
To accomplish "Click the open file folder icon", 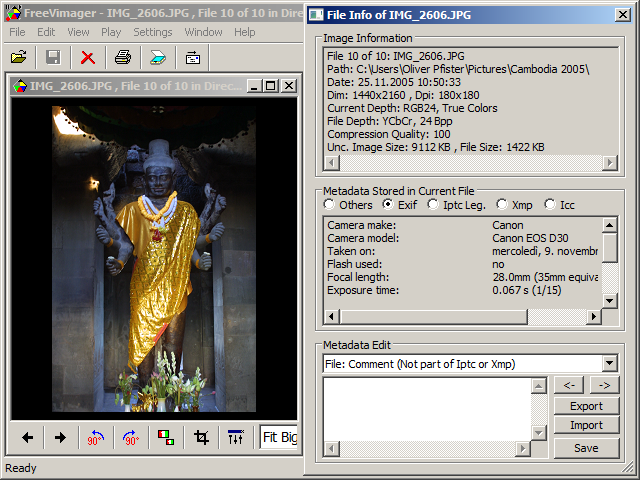I will (x=19, y=58).
